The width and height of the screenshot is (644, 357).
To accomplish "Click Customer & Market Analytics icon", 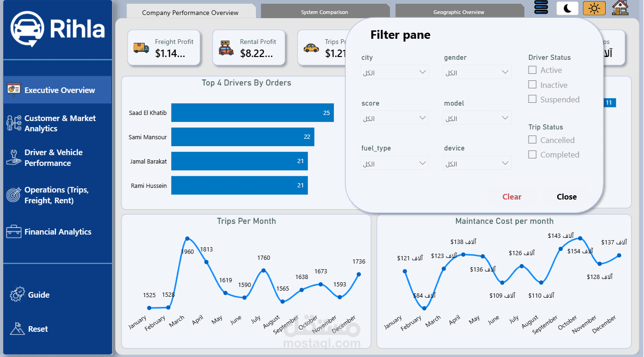I will tap(14, 123).
